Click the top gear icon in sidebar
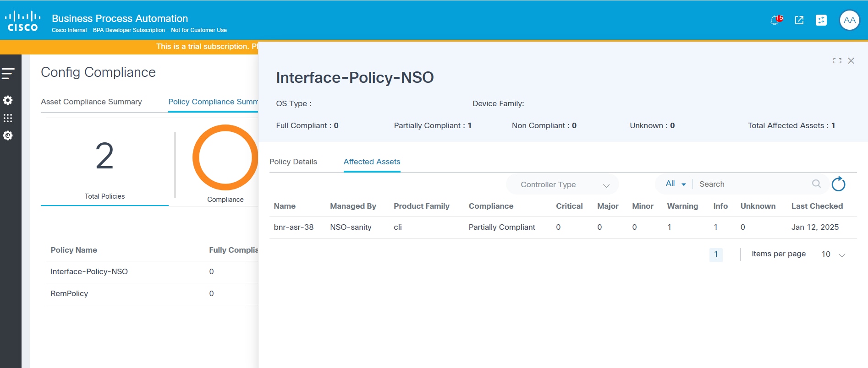Image resolution: width=868 pixels, height=368 pixels. tap(8, 100)
